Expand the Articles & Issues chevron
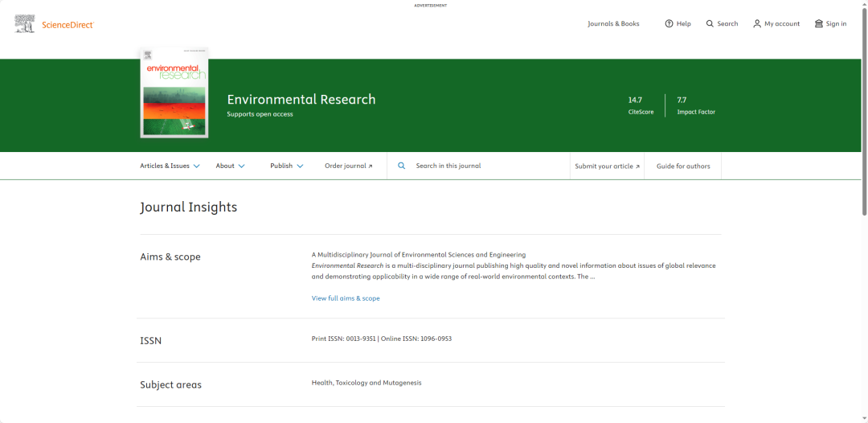The height and width of the screenshot is (423, 868). coord(197,166)
